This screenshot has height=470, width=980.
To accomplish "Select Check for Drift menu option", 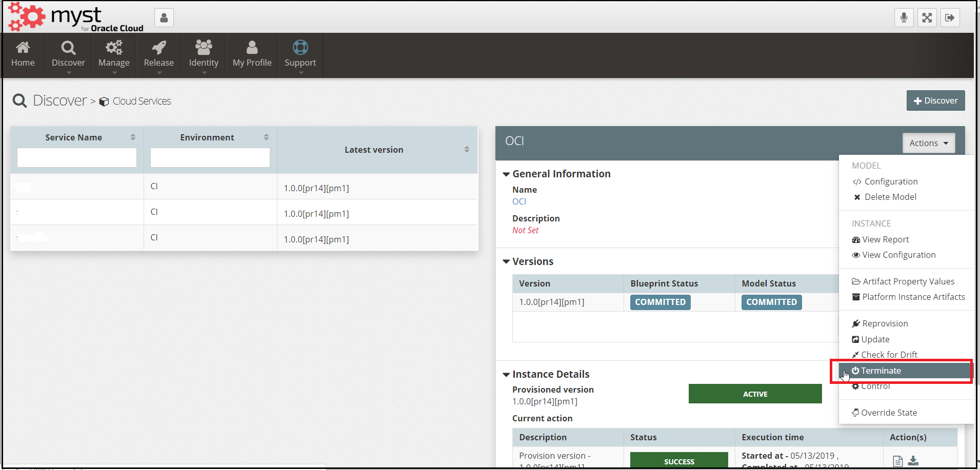I will click(889, 355).
